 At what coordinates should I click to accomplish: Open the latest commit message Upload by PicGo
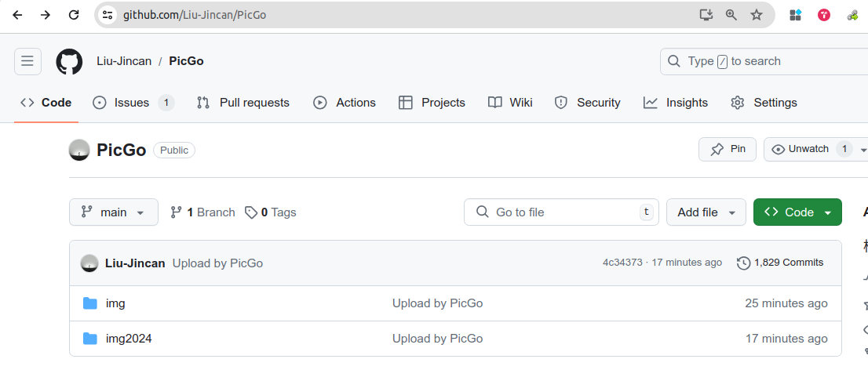217,263
